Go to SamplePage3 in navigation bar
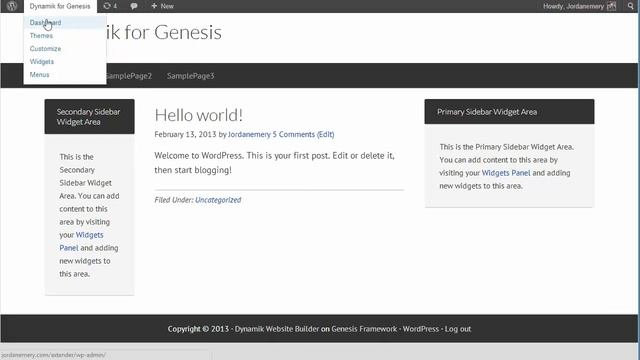The image size is (640, 360). [x=191, y=76]
